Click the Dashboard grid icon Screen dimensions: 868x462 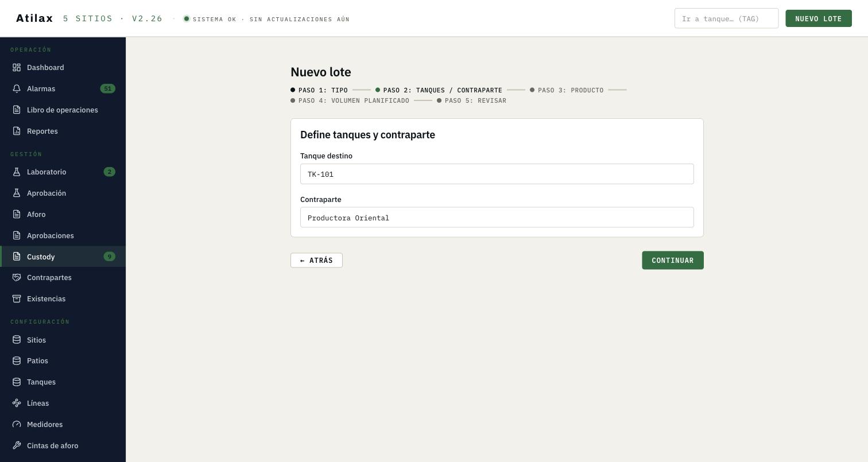pos(17,68)
